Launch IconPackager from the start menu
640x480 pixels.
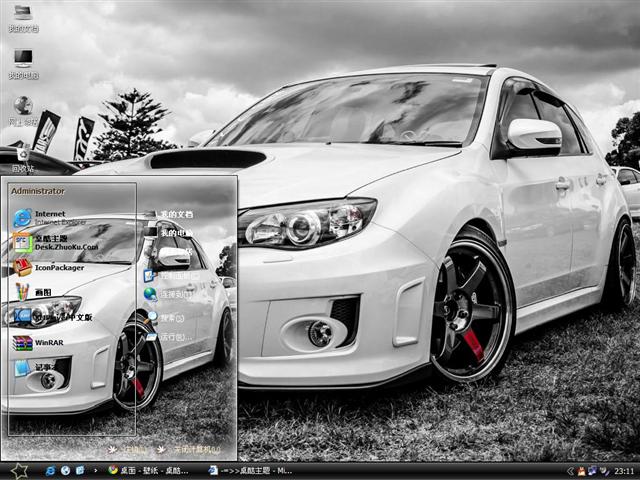pyautogui.click(x=48, y=268)
